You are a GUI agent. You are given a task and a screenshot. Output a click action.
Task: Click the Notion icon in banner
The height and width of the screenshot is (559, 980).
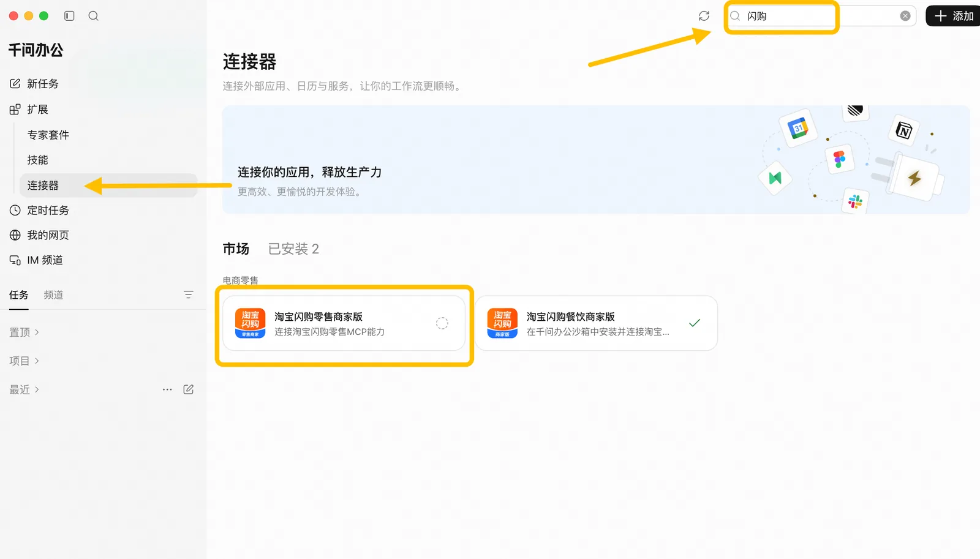904,130
